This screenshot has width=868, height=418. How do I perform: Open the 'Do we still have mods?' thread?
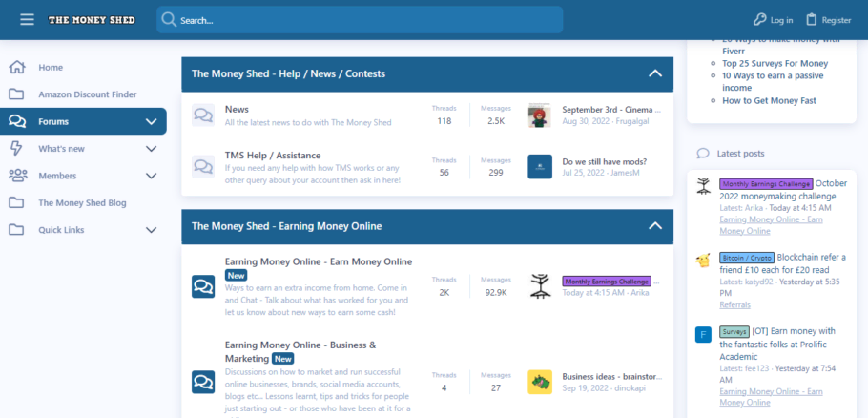pyautogui.click(x=605, y=162)
